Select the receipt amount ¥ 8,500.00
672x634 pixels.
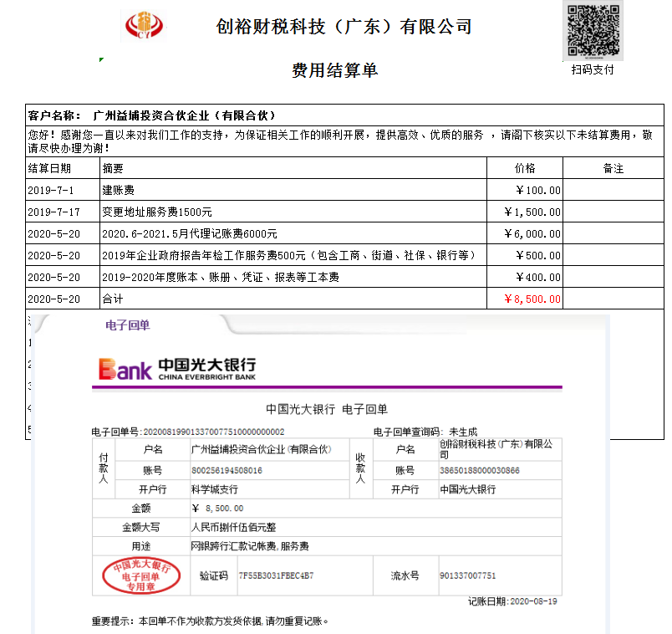[217, 509]
